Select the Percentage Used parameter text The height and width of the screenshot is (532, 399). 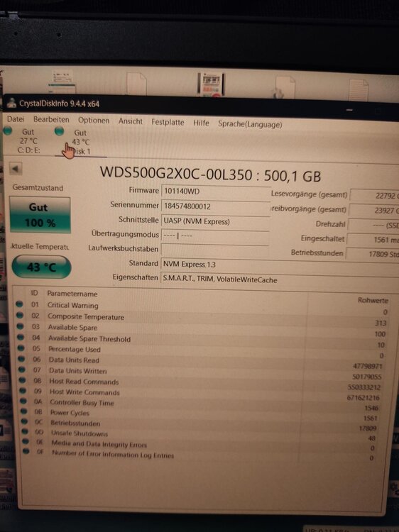[x=75, y=349]
